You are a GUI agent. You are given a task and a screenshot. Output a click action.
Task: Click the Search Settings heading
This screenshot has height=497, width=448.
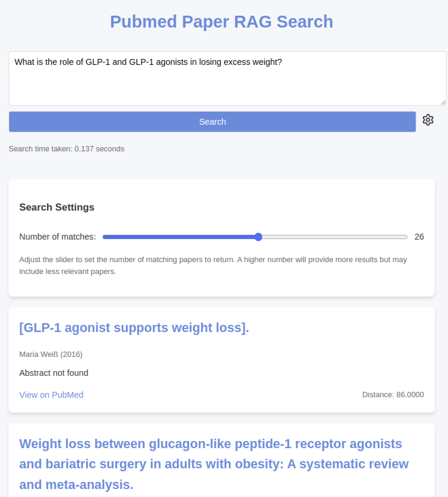coord(57,207)
